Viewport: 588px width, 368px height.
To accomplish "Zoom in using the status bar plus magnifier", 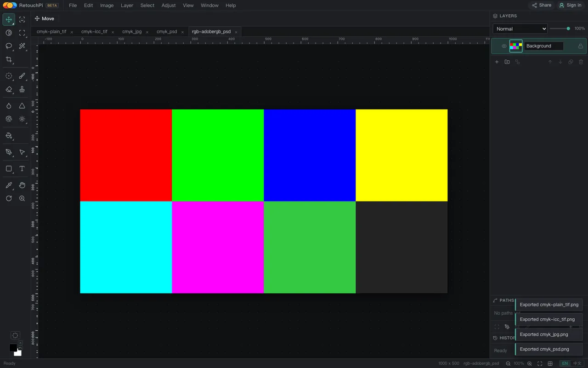I will [x=530, y=363].
